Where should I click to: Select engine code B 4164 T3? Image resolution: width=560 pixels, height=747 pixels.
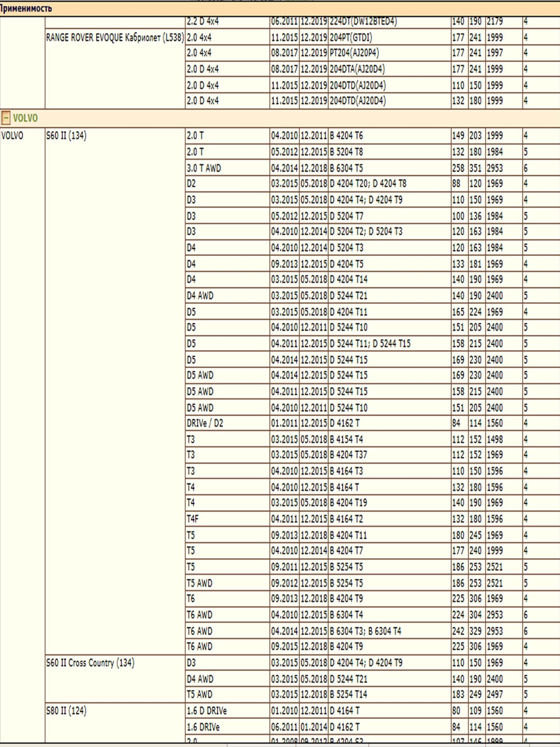346,471
